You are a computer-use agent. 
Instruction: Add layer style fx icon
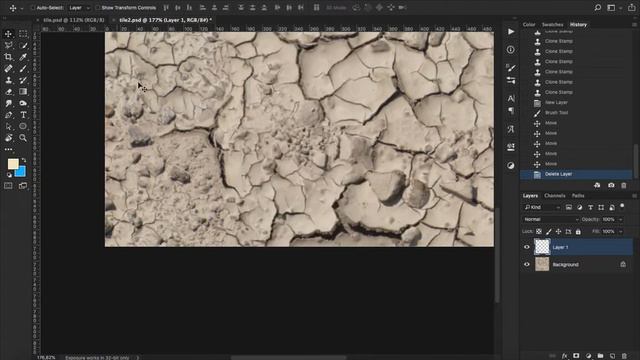pos(564,356)
